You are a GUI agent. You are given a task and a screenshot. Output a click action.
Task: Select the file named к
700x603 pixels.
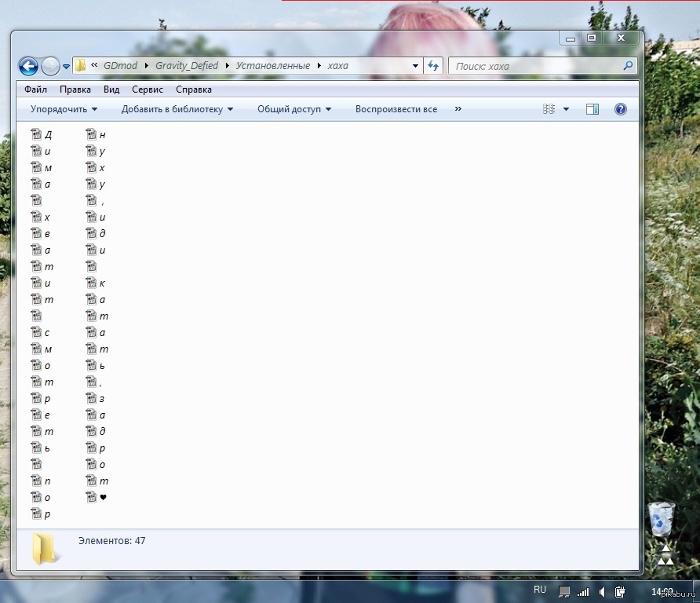point(97,283)
